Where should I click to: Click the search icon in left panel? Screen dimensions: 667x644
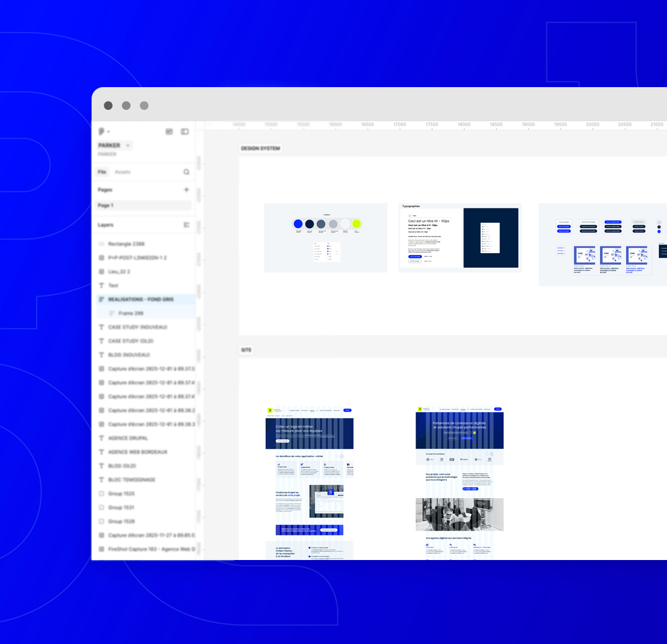[x=186, y=172]
